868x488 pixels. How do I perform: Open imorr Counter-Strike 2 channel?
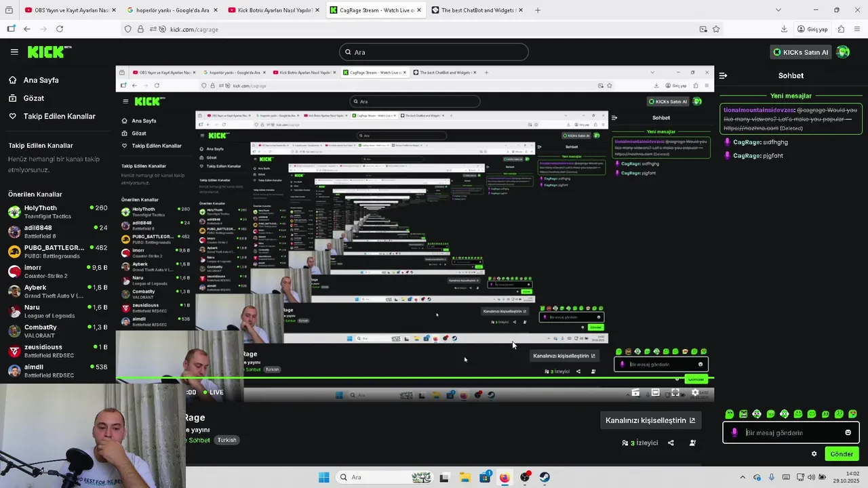[58, 271]
